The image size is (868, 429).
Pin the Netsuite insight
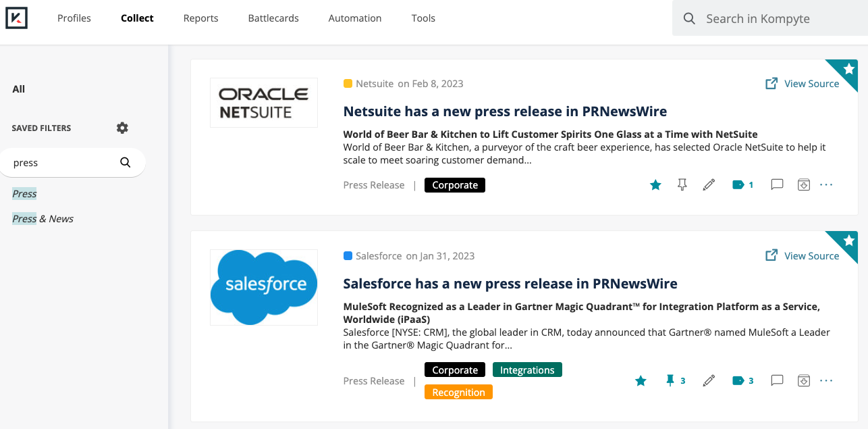682,184
